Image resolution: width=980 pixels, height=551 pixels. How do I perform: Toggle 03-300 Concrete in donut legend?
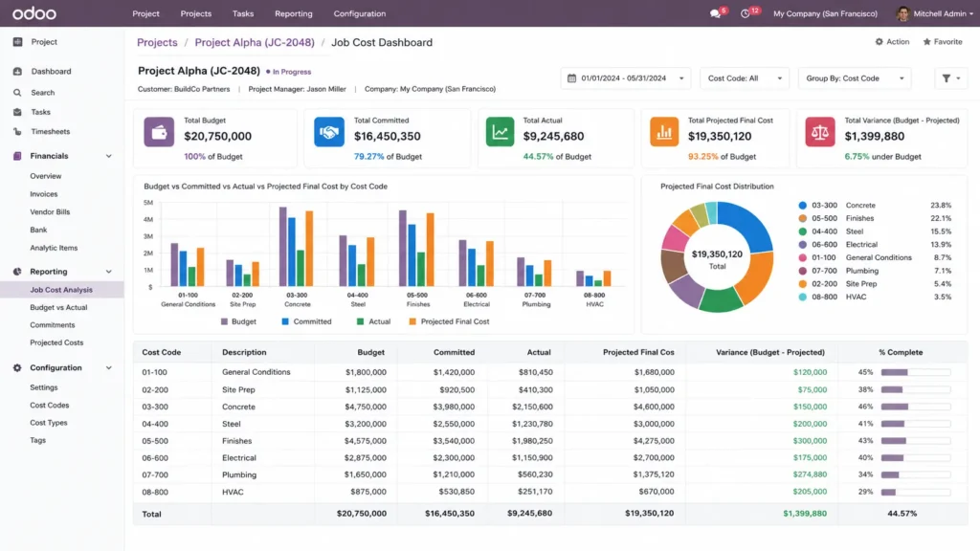[x=875, y=206]
